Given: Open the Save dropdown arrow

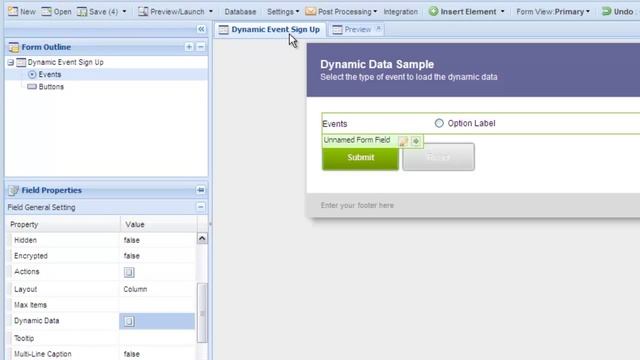Looking at the screenshot, I should click(124, 12).
